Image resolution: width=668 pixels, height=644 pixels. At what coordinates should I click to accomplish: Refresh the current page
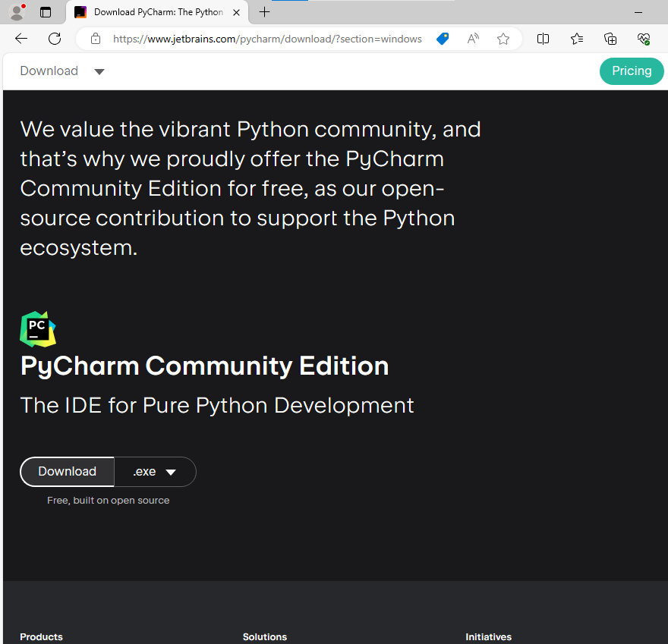pos(55,39)
